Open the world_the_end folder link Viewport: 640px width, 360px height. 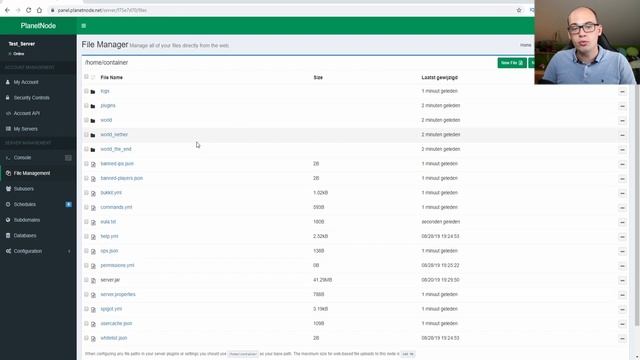(x=116, y=149)
